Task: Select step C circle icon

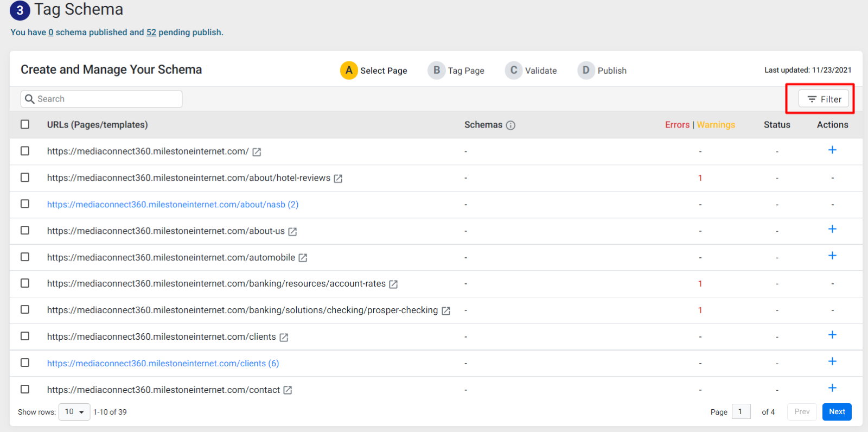Action: [514, 70]
